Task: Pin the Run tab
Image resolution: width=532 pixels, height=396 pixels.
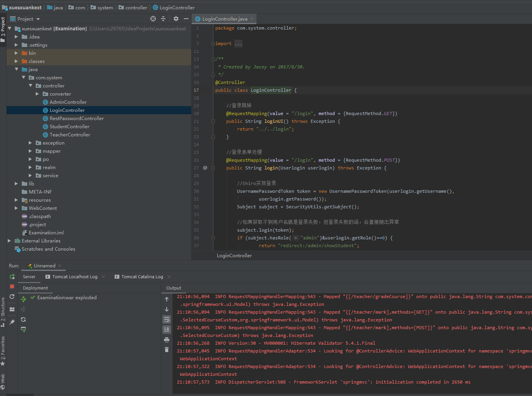Action: [12, 322]
